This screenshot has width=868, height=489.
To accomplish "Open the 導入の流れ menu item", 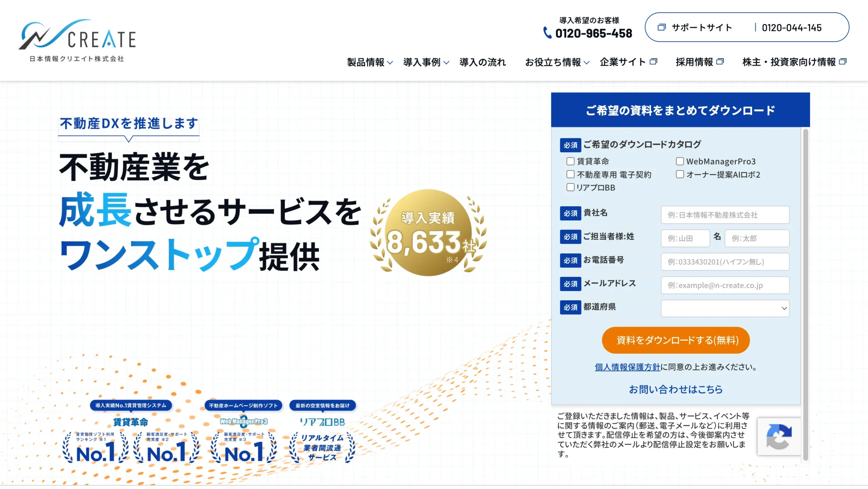I will [482, 62].
